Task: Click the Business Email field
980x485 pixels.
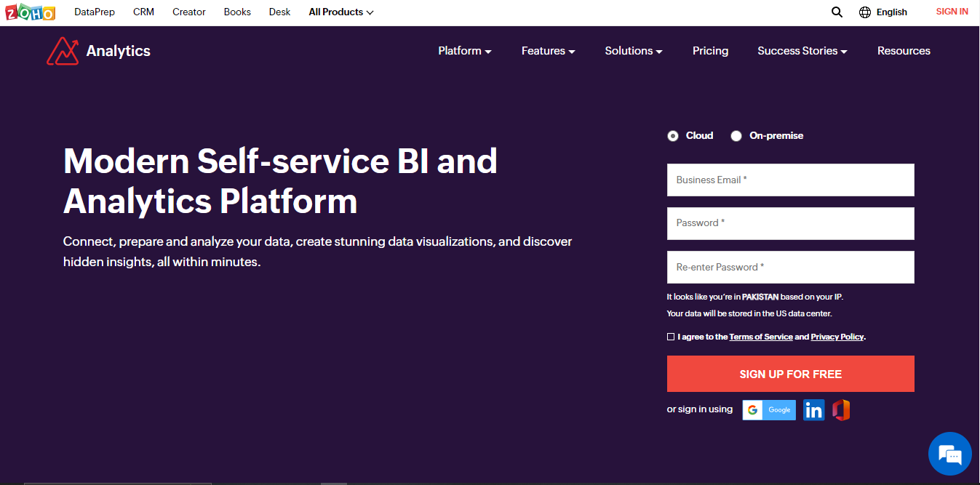Action: [x=790, y=180]
